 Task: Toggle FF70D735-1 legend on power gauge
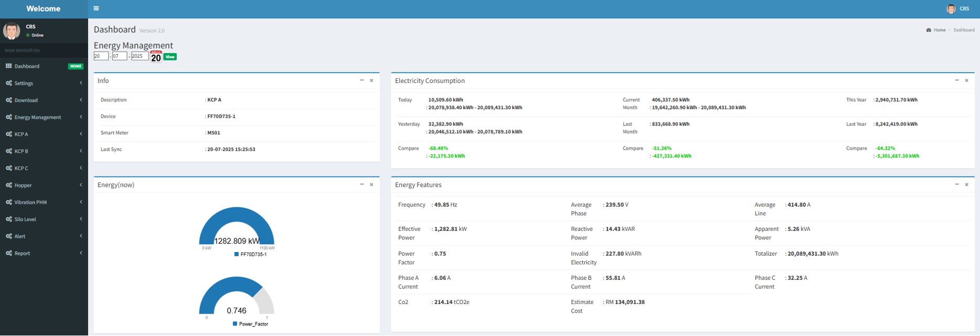[x=250, y=254]
